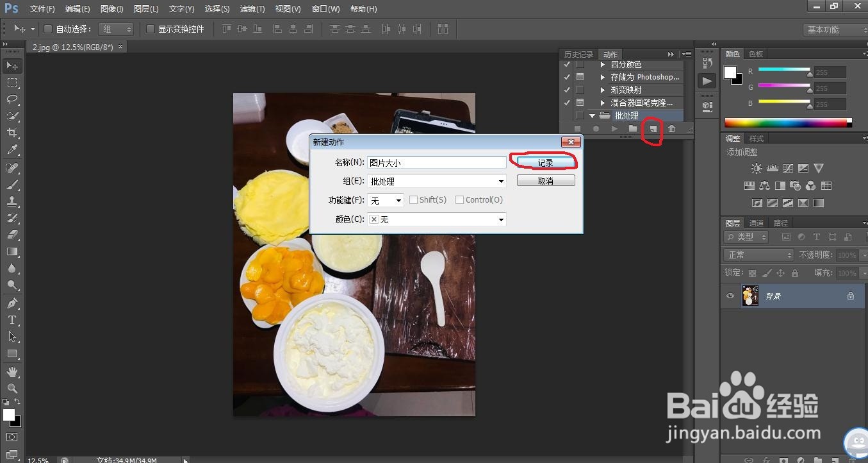Screen dimensions: 868x463
Task: Close the 新建动作 dialog
Action: 570,142
